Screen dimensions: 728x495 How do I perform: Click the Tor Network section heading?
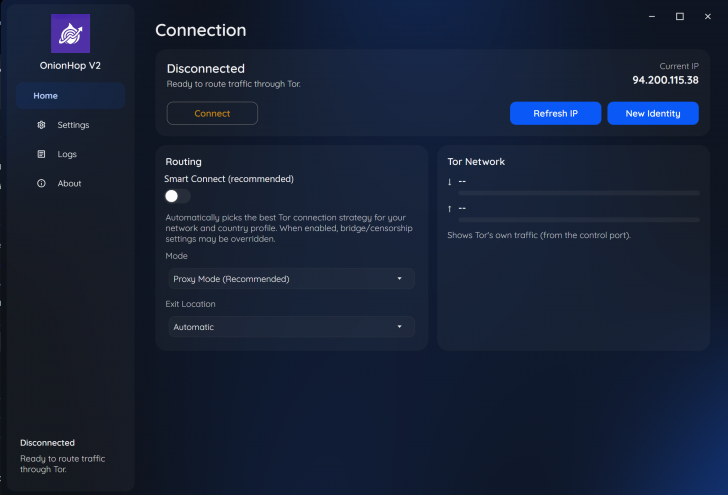pyautogui.click(x=476, y=162)
